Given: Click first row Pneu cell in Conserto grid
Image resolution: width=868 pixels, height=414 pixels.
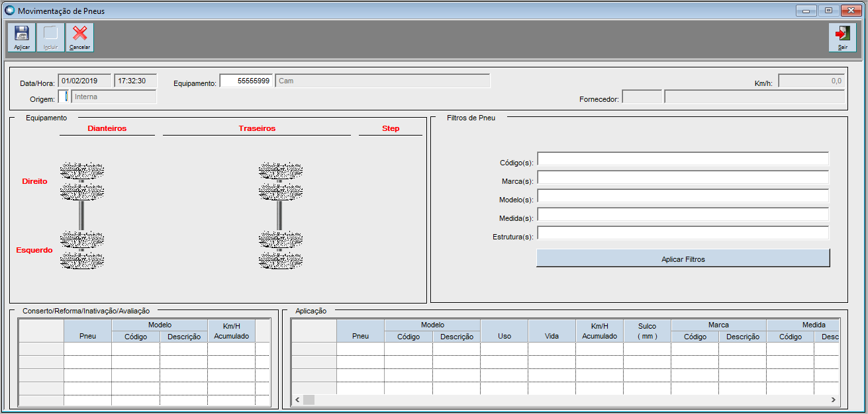Looking at the screenshot, I should click(88, 349).
